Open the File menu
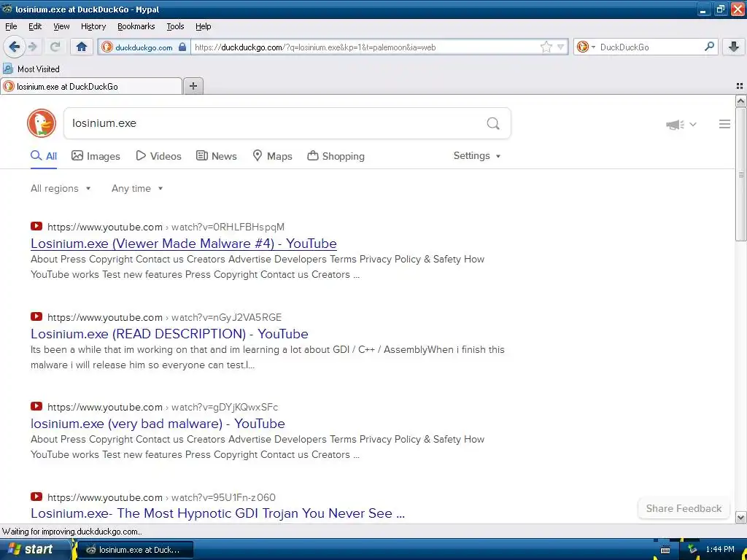Screen dimensions: 747x560 pyautogui.click(x=11, y=27)
